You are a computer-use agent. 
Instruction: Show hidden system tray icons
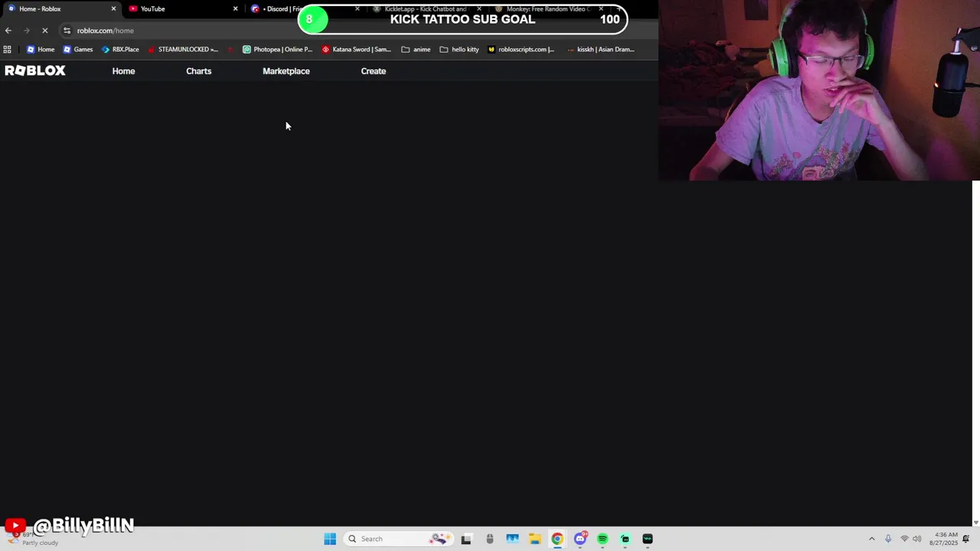pyautogui.click(x=871, y=539)
